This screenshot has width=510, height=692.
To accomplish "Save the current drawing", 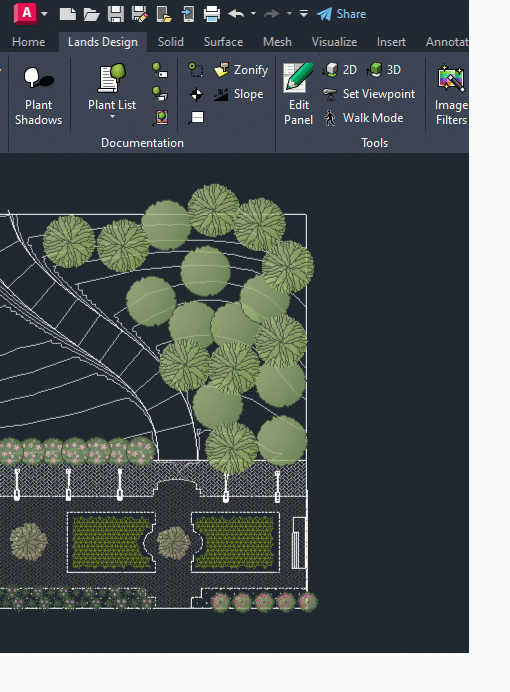I will coord(116,14).
